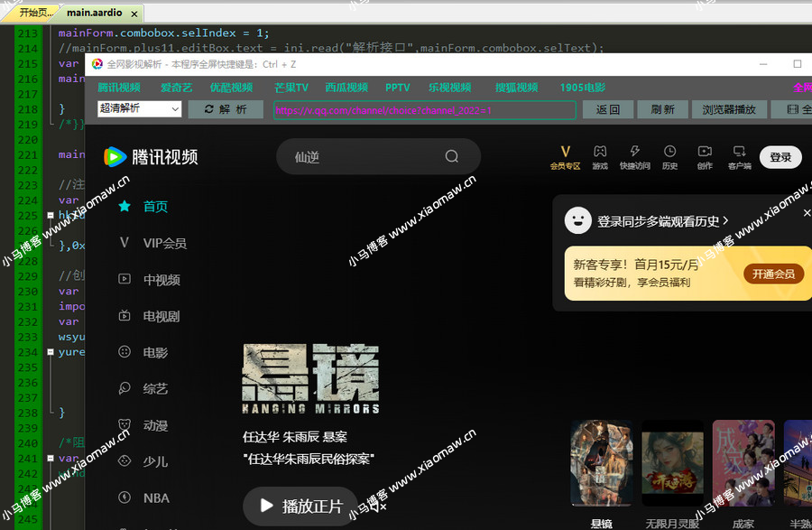Collapse the code fold at line 234
The height and width of the screenshot is (530, 812).
click(51, 352)
